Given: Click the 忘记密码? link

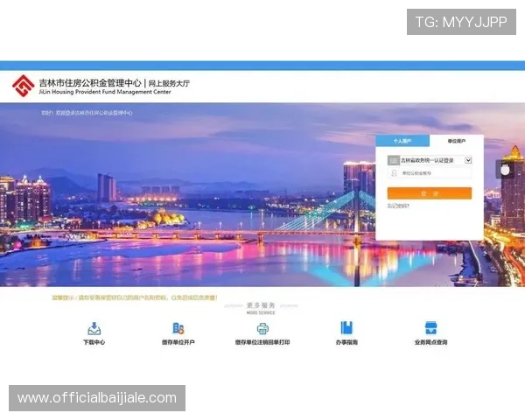Looking at the screenshot, I should [398, 206].
